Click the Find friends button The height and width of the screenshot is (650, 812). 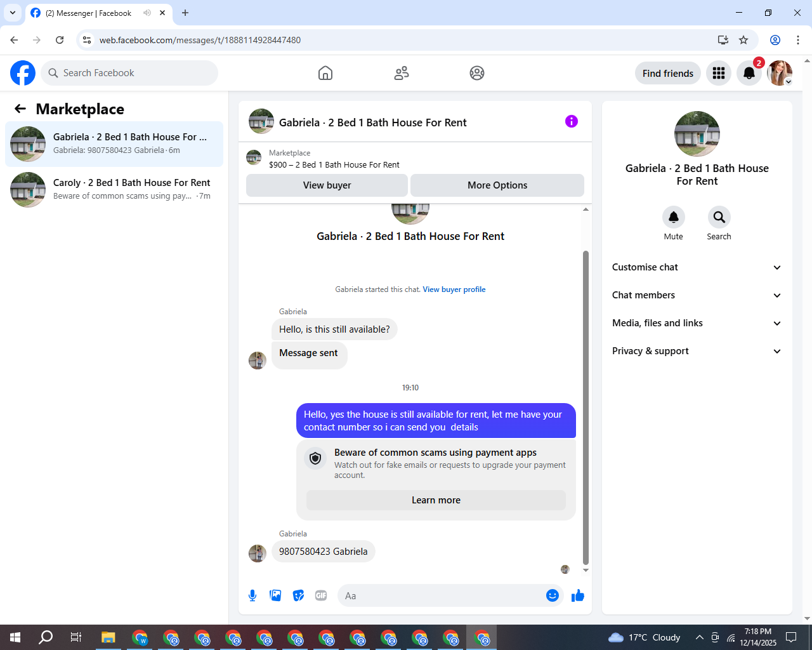coord(668,73)
